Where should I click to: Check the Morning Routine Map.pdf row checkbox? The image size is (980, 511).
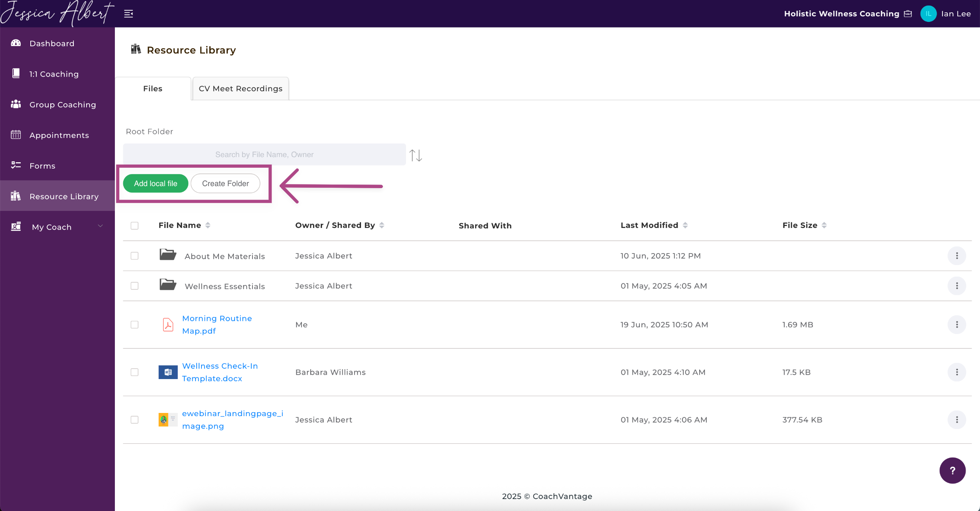click(134, 324)
